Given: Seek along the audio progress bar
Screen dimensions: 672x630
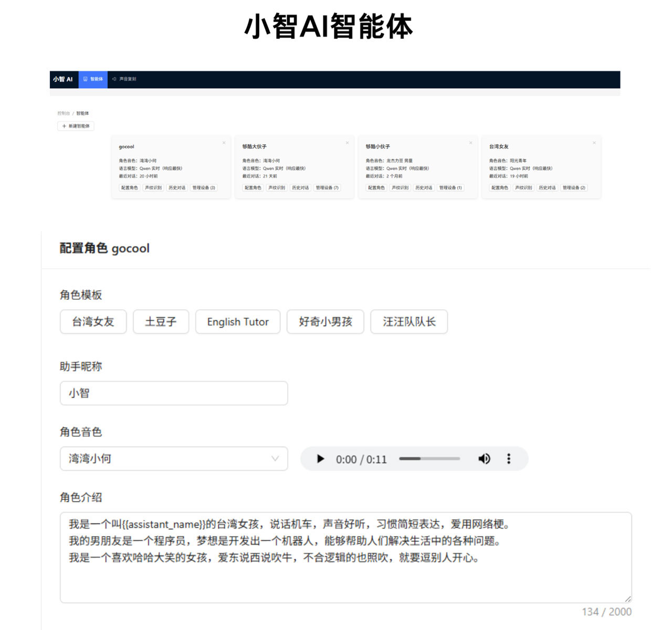Looking at the screenshot, I should click(429, 459).
